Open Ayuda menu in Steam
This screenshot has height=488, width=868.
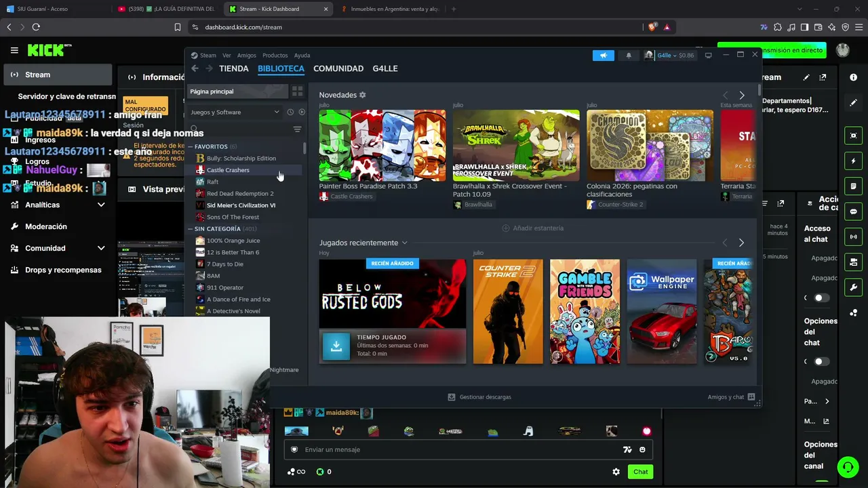click(302, 56)
